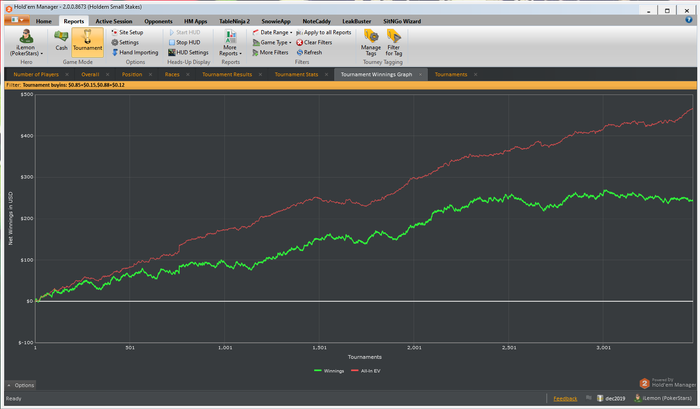Switch to the Active Session ribbon tab

[x=114, y=21]
